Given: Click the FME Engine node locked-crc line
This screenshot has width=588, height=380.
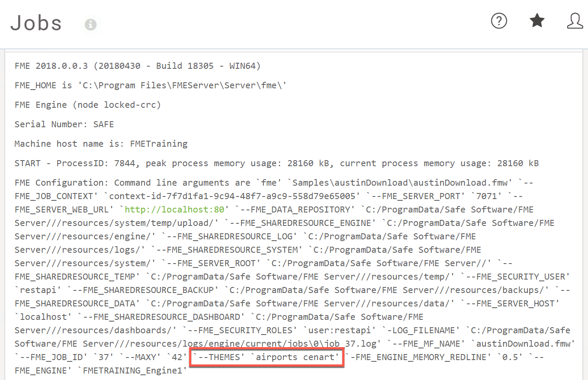Looking at the screenshot, I should (87, 105).
